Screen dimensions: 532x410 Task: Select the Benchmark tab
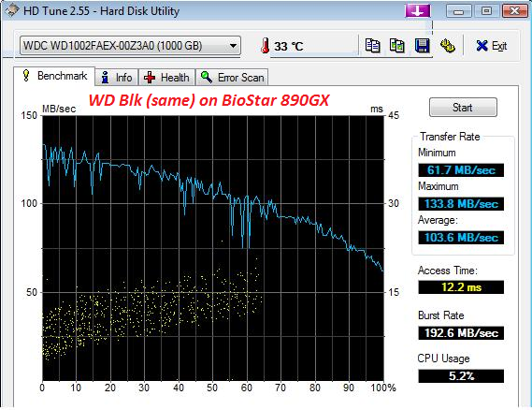click(x=54, y=76)
